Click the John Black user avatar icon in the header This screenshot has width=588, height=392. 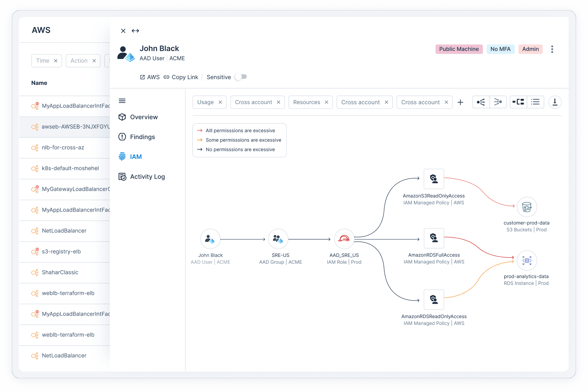click(126, 54)
